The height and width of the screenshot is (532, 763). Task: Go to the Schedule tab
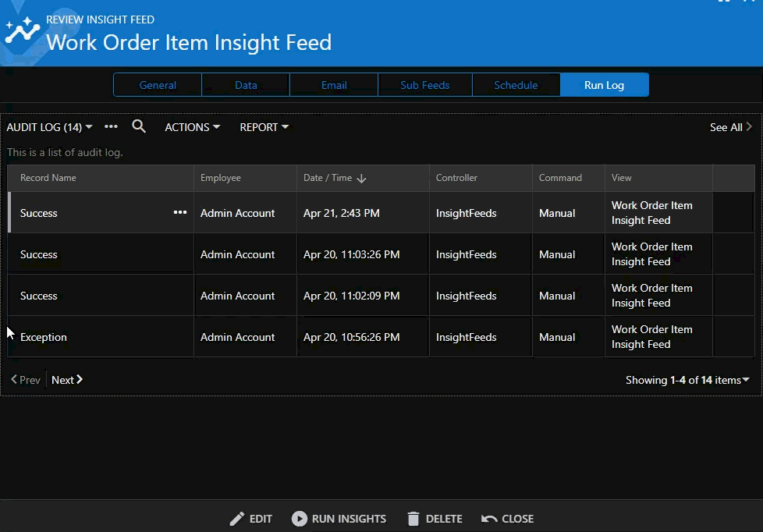516,85
